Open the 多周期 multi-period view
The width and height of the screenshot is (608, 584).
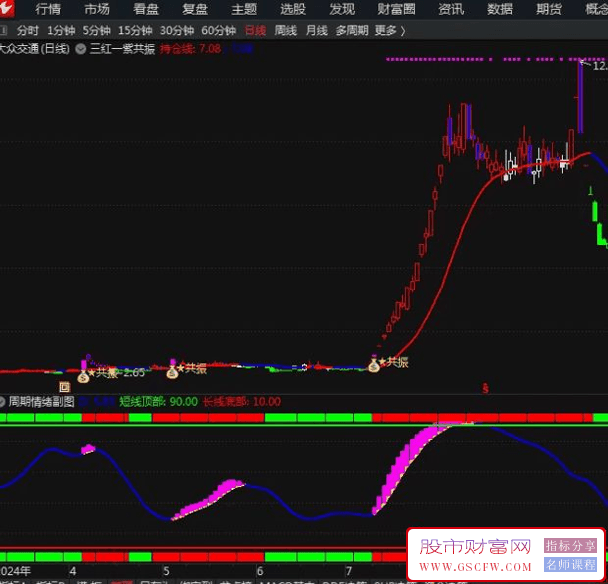352,30
